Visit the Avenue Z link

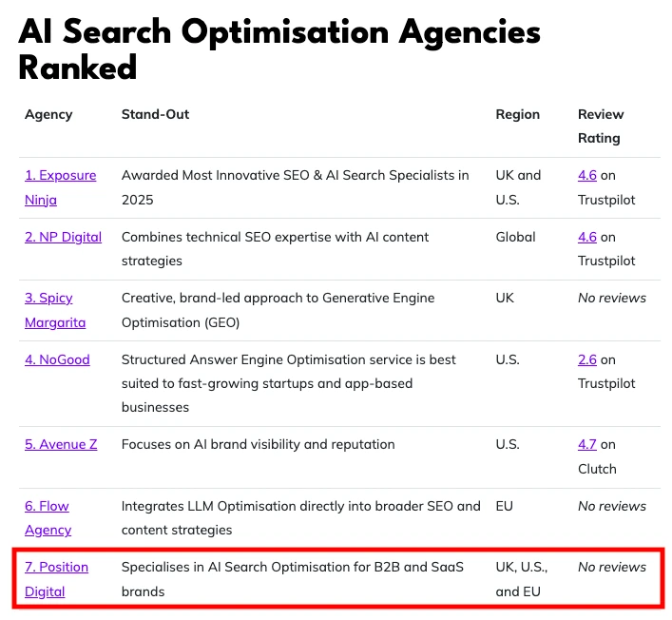point(61,444)
